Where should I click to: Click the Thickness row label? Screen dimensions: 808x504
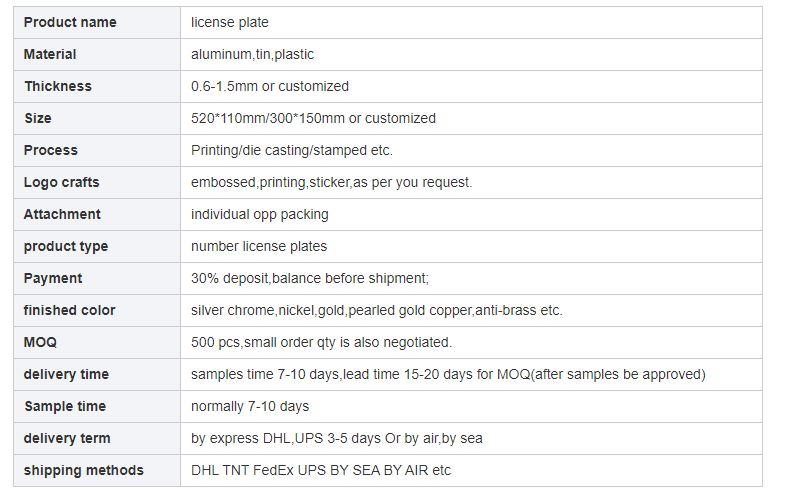58,87
